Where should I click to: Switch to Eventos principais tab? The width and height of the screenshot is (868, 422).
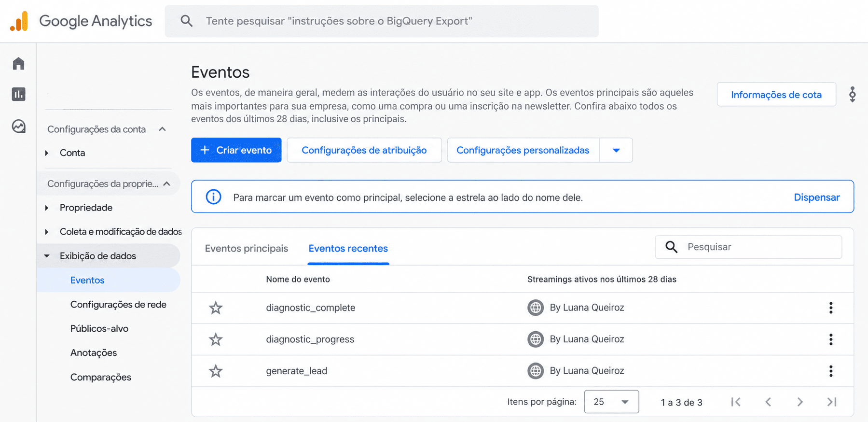tap(247, 248)
